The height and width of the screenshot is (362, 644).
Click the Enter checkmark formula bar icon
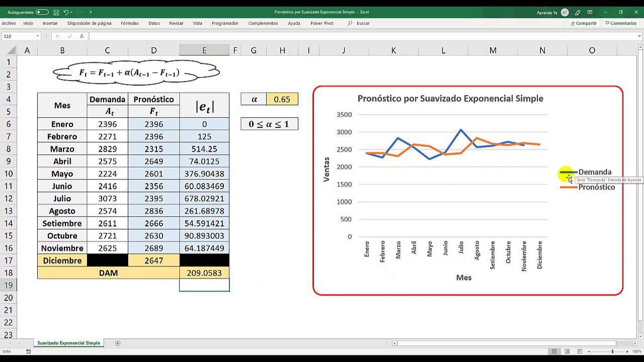pyautogui.click(x=70, y=36)
